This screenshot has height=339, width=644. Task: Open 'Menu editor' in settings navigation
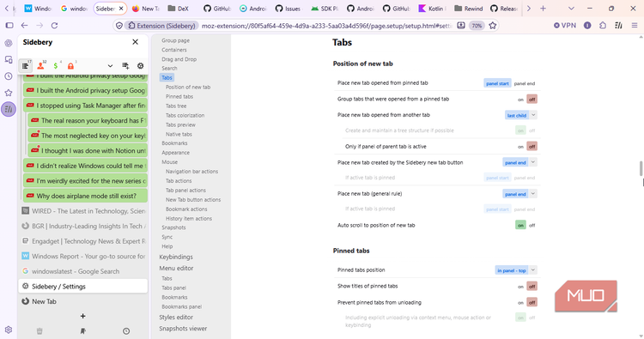[176, 268]
